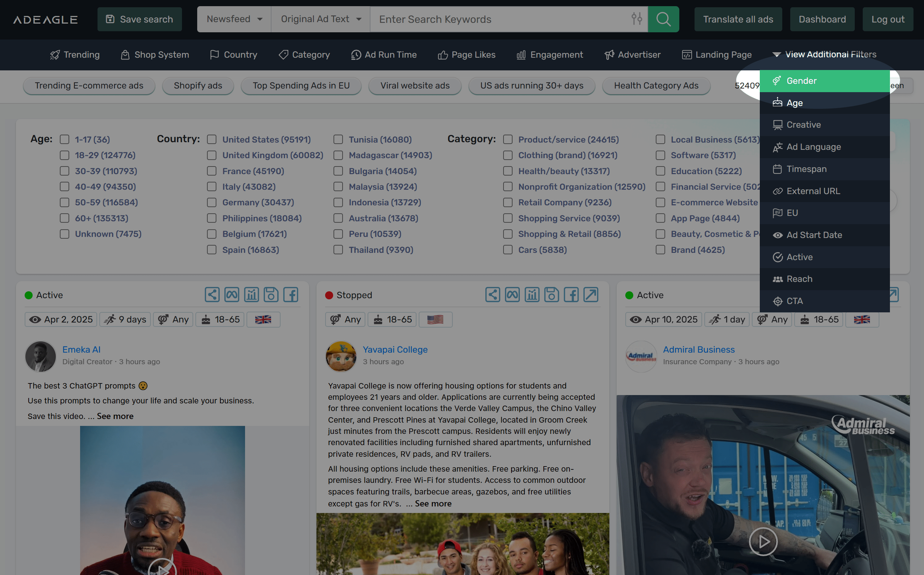
Task: Click Admiral Business logo avatar
Action: [x=641, y=356]
